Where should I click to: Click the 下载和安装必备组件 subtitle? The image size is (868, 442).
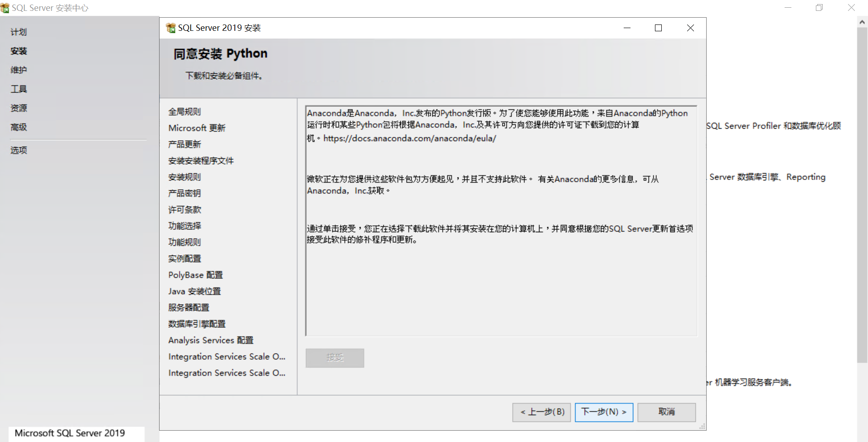click(x=224, y=76)
